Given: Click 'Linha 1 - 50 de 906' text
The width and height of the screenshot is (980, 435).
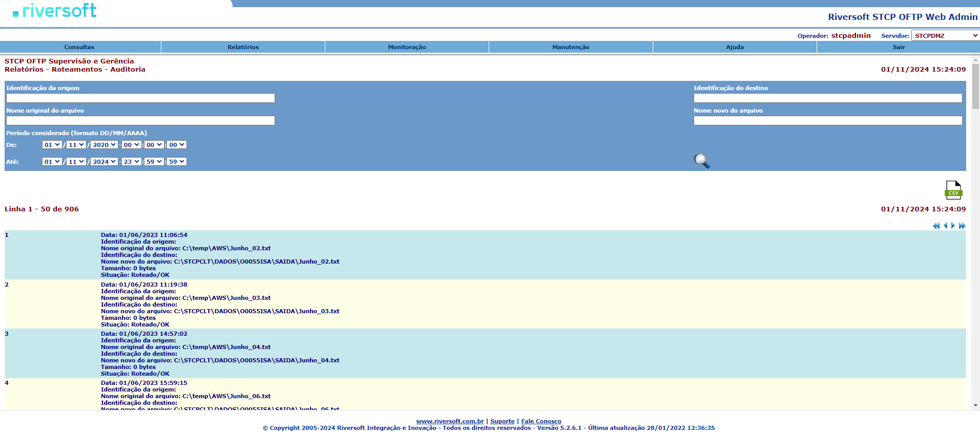Looking at the screenshot, I should 42,209.
